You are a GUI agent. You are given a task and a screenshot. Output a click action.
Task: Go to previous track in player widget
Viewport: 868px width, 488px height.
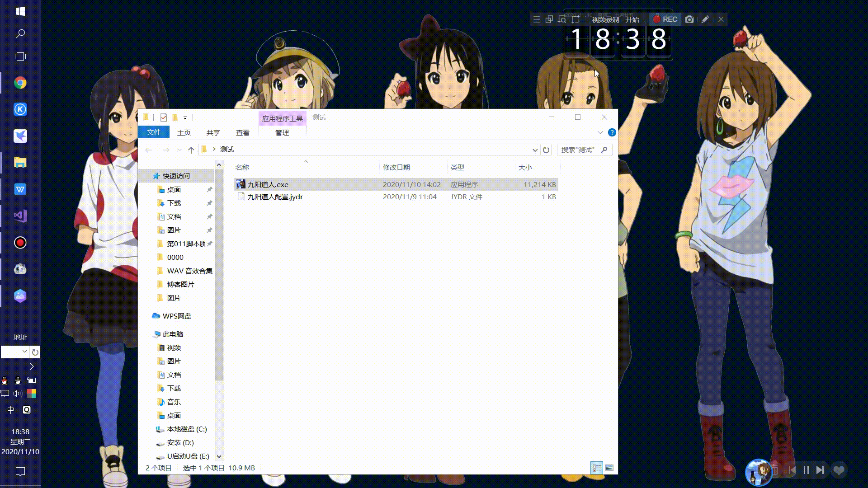coord(792,470)
